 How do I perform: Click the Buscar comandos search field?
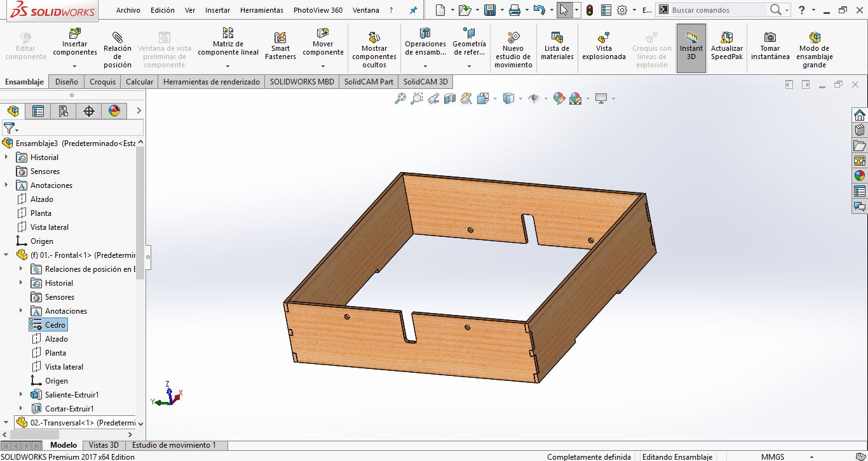(718, 10)
